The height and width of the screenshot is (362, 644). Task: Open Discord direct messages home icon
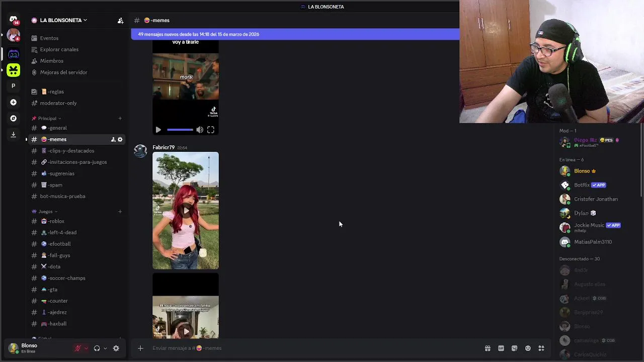[14, 20]
